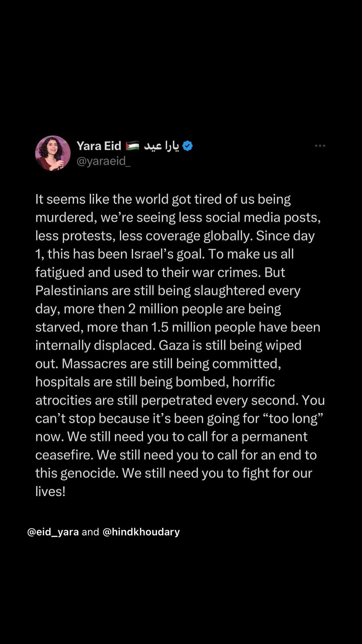Open the @hindkhoudary mention at bottom
Image resolution: width=362 pixels, height=644 pixels.
point(141,532)
